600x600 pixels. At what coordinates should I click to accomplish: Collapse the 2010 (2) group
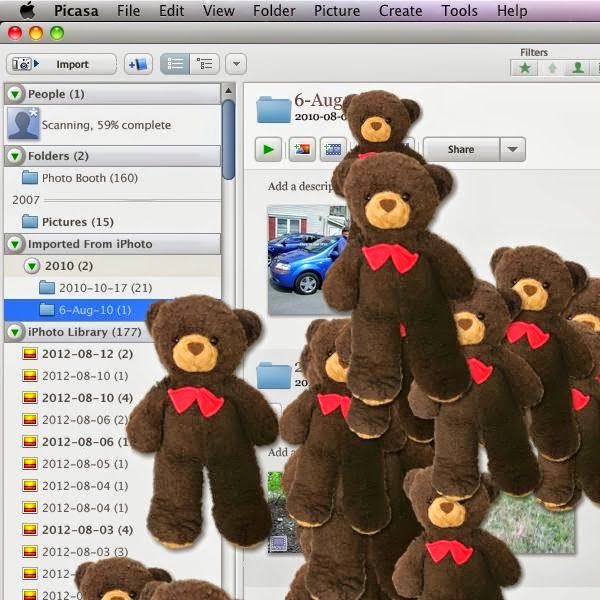pyautogui.click(x=32, y=266)
